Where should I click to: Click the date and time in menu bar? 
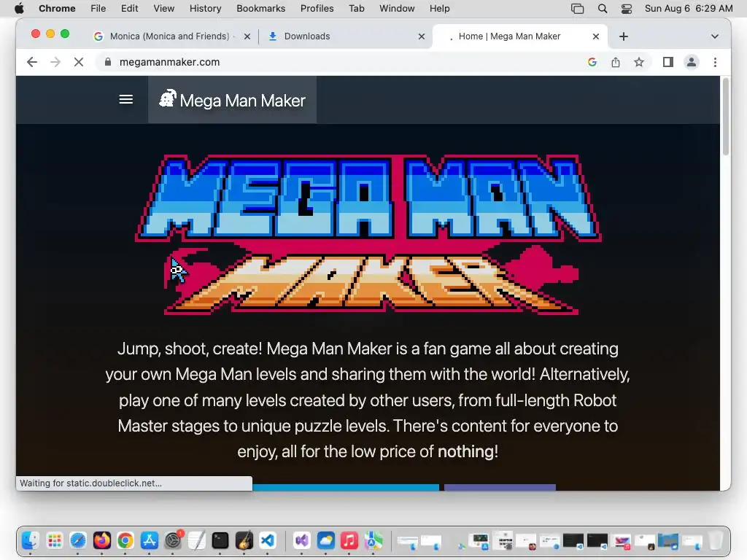(689, 8)
